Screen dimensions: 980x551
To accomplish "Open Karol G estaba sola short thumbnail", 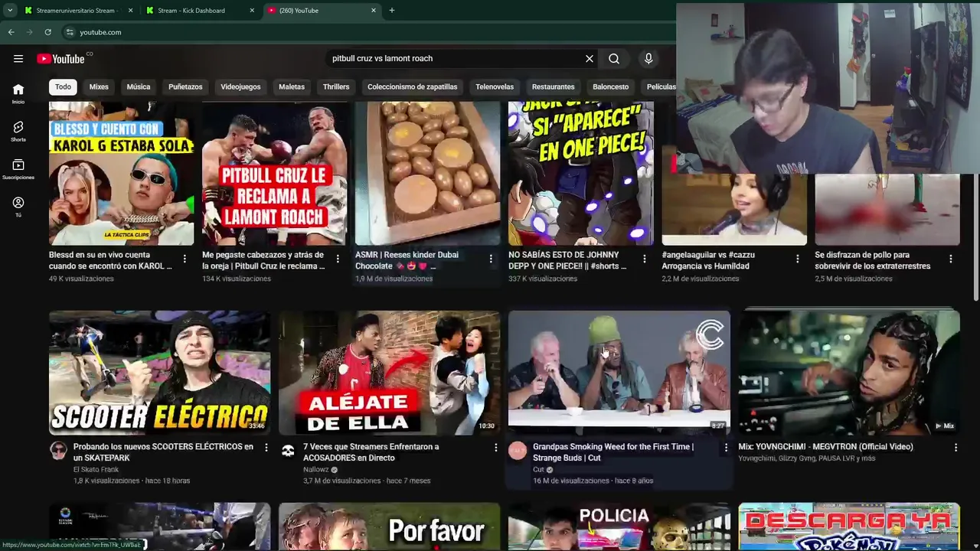I will coord(121,174).
